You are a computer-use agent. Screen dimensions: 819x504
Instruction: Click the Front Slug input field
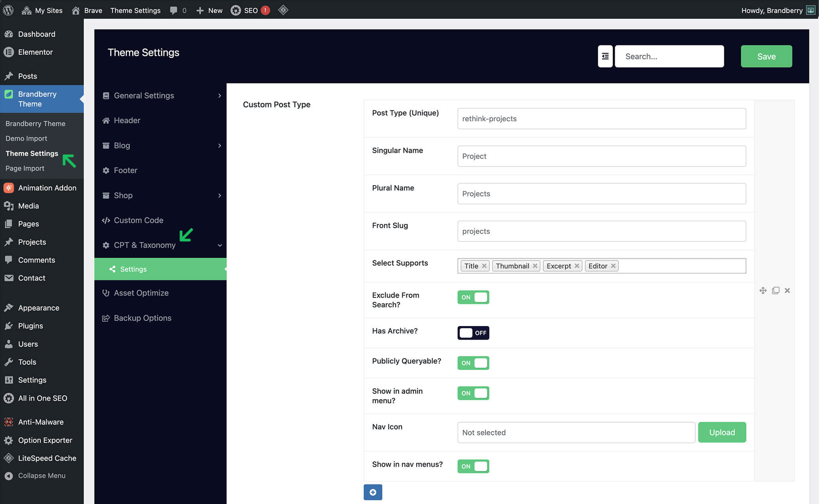[601, 231]
